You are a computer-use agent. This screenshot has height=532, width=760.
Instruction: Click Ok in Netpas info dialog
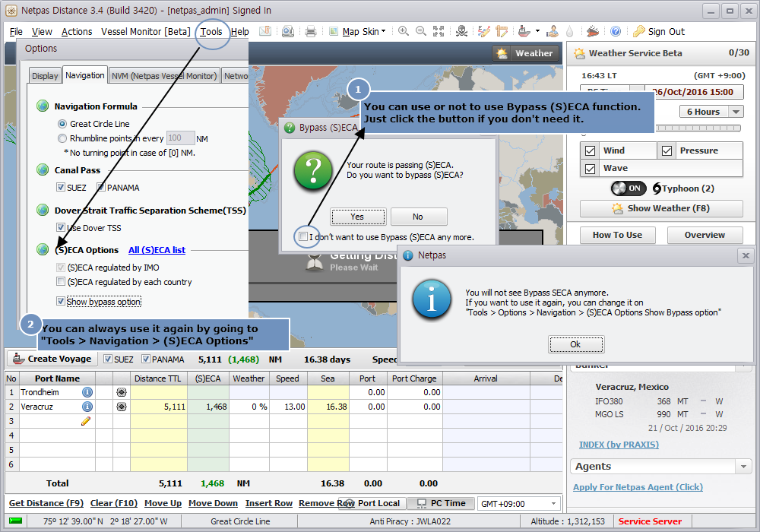click(576, 344)
